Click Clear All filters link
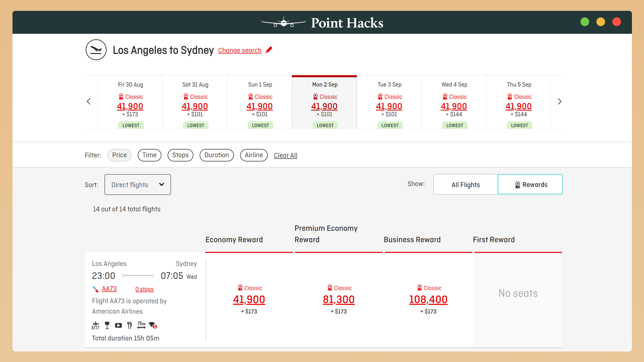The height and width of the screenshot is (362, 644). point(286,156)
